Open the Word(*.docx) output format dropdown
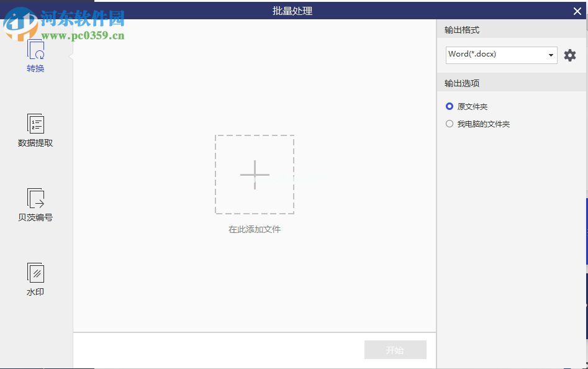 551,55
